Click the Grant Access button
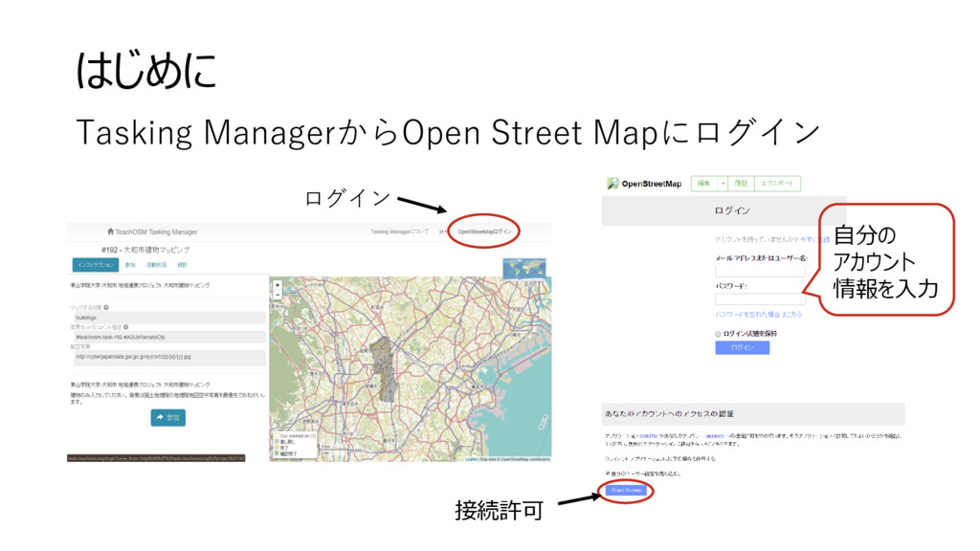The height and width of the screenshot is (551, 980). coord(626,491)
